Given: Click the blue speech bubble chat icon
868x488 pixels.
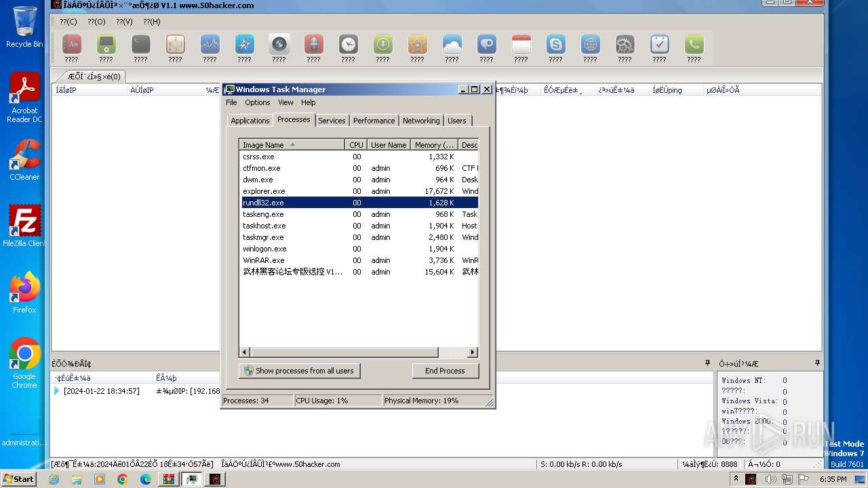Looking at the screenshot, I should pyautogui.click(x=487, y=45).
